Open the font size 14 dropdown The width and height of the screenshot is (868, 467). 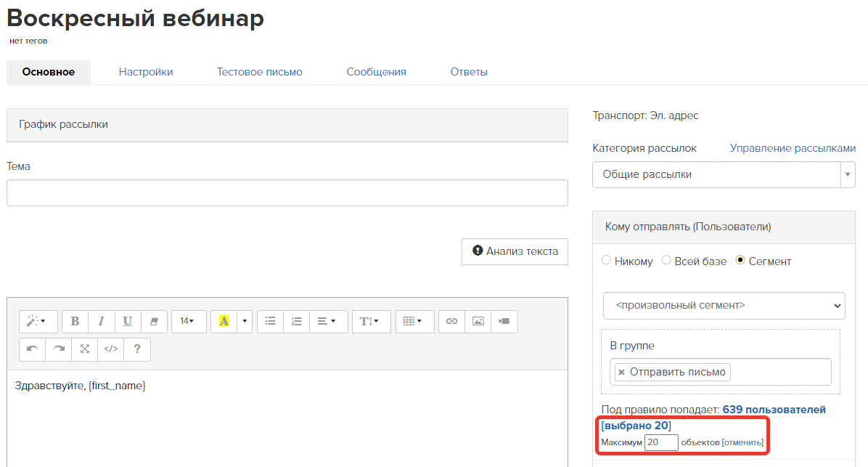[x=189, y=321]
